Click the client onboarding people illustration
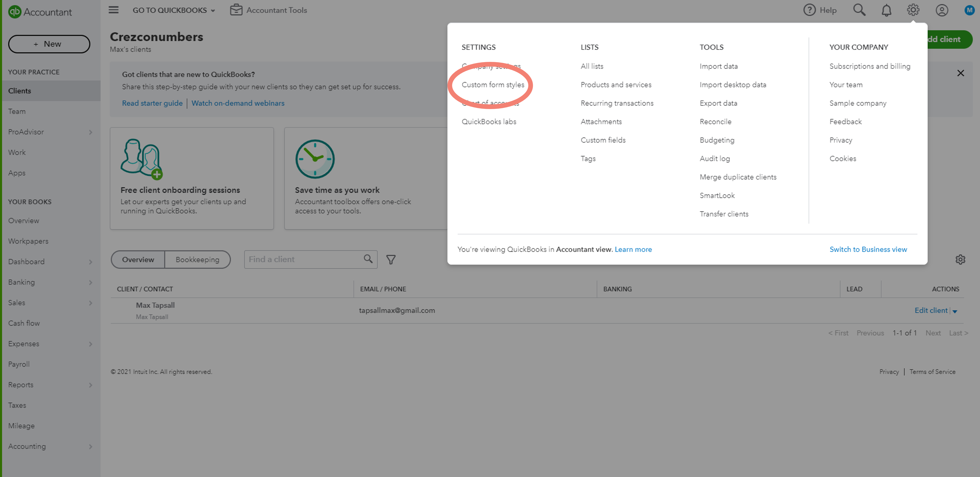980x477 pixels. pyautogui.click(x=141, y=159)
